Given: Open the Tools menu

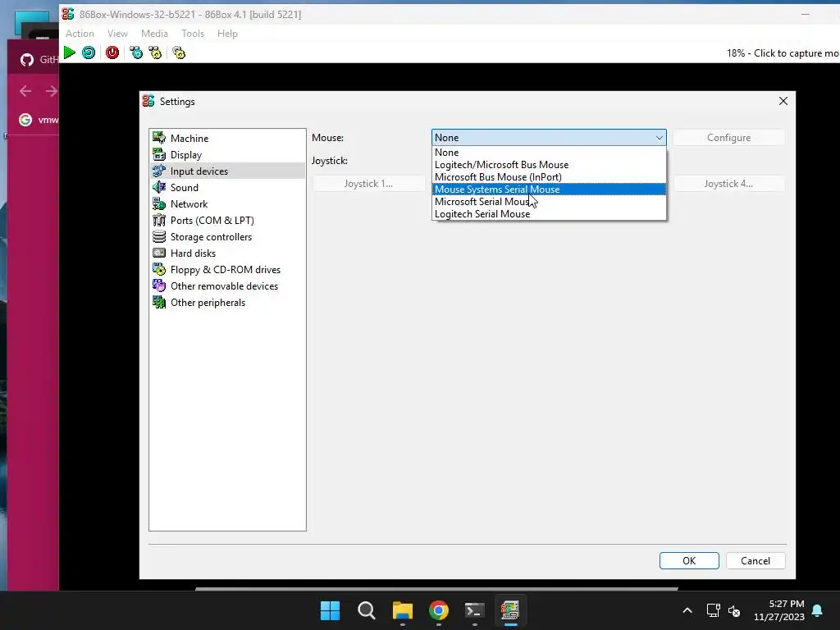Looking at the screenshot, I should click(x=193, y=33).
